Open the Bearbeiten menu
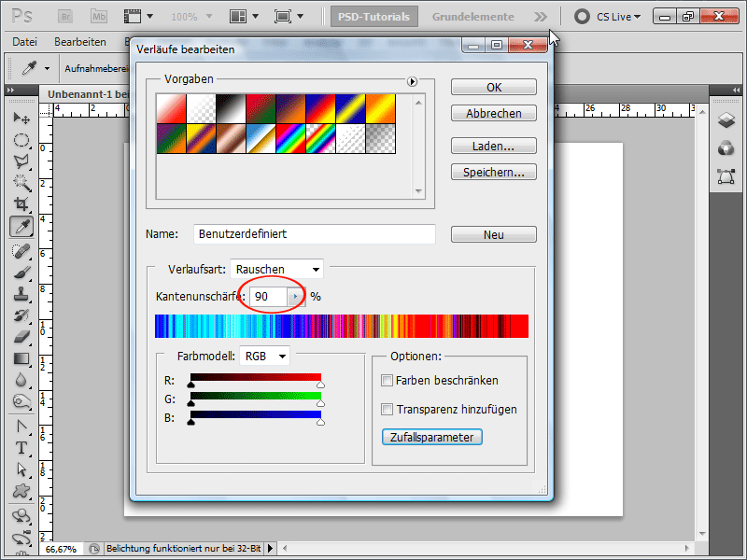The height and width of the screenshot is (560, 747). pyautogui.click(x=80, y=42)
